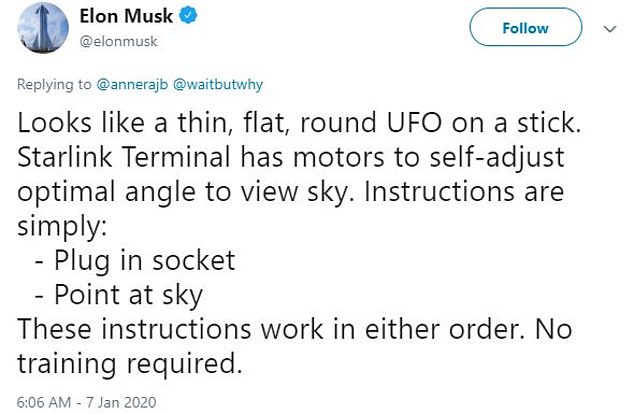The width and height of the screenshot is (634, 414).
Task: Visit the @elonmusk handle link
Action: [118, 41]
